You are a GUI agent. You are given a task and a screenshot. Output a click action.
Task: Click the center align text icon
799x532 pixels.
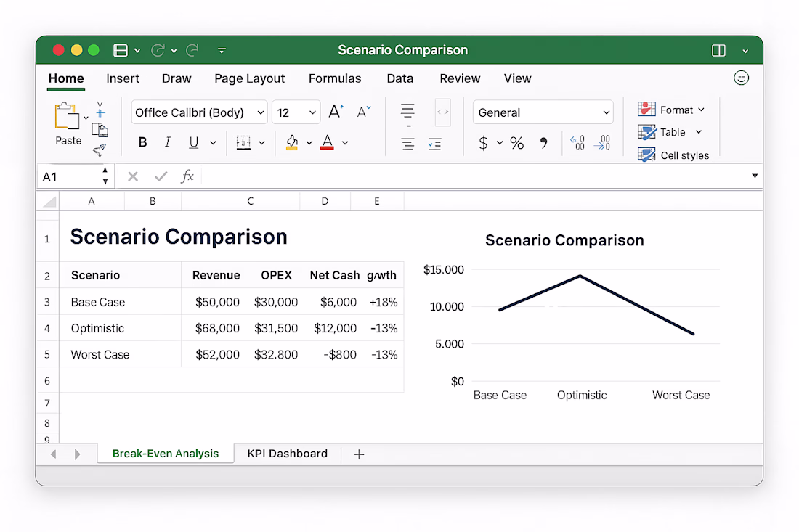click(x=407, y=144)
